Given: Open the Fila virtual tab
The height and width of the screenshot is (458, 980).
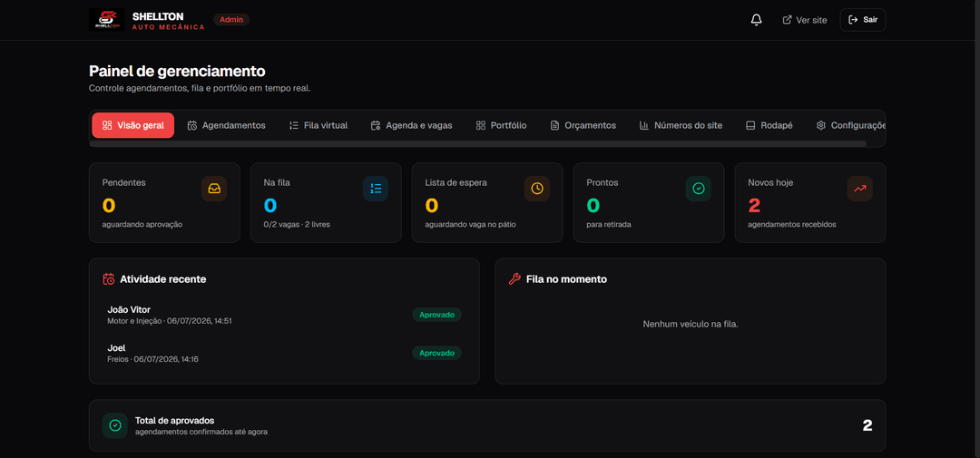Looking at the screenshot, I should (318, 125).
